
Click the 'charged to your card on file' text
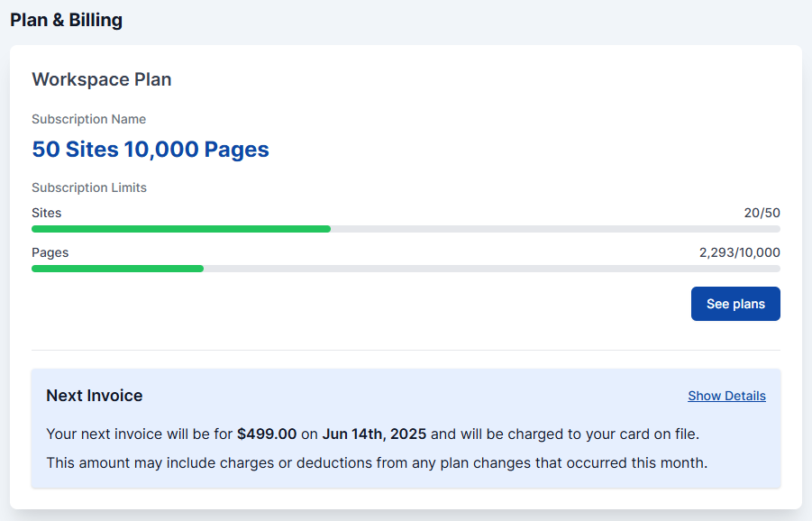(595, 434)
